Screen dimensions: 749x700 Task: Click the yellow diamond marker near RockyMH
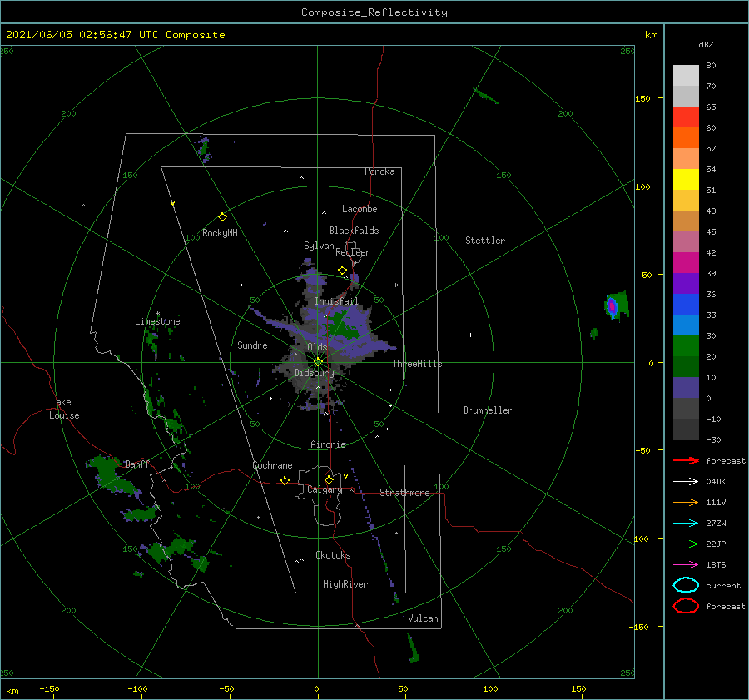[222, 217]
